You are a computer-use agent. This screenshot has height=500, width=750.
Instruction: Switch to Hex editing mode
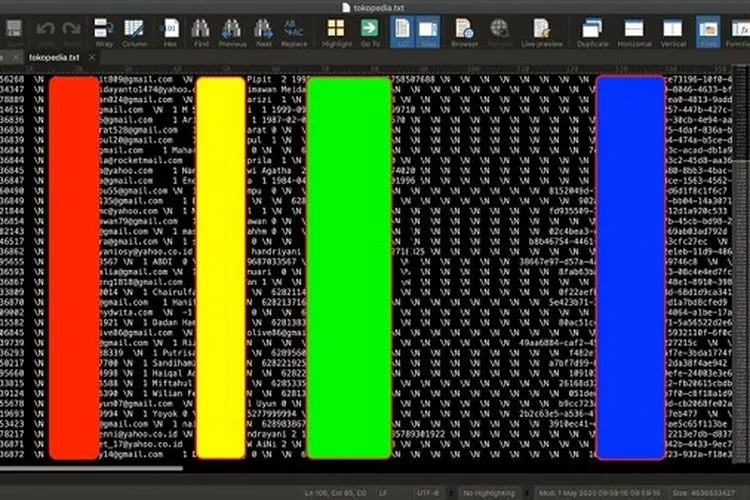(x=170, y=32)
